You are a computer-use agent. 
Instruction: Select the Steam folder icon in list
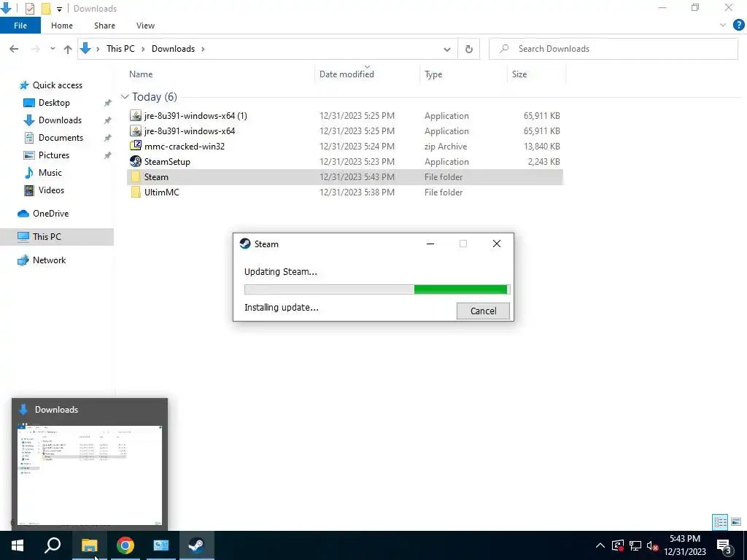point(136,176)
